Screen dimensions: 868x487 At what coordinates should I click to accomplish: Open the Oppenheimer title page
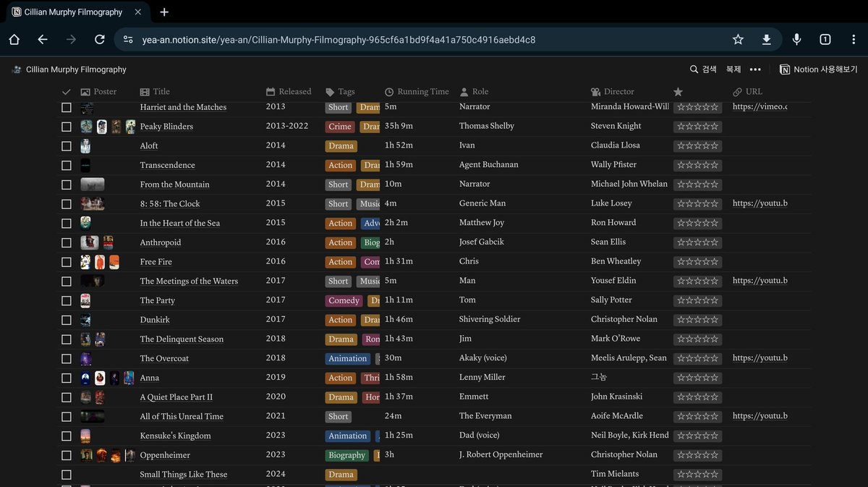[165, 455]
